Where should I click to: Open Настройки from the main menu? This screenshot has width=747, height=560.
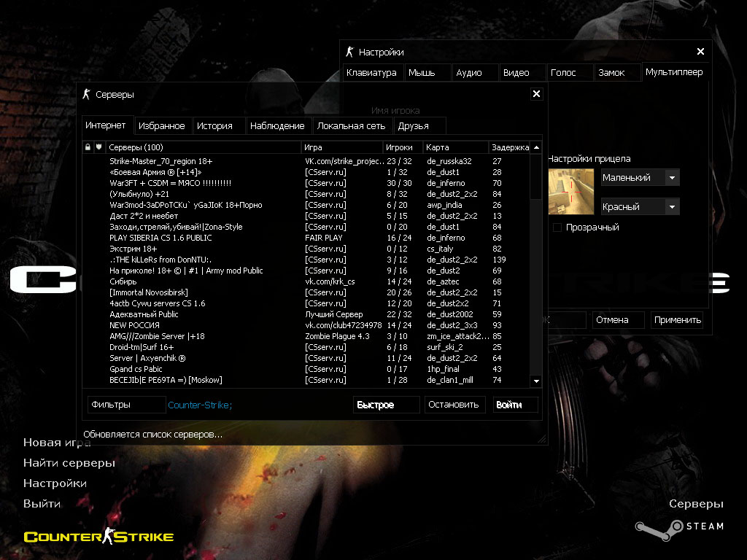point(55,483)
